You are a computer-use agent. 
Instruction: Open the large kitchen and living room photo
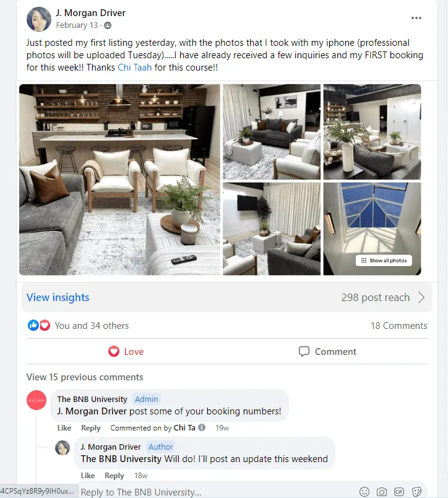pos(119,180)
